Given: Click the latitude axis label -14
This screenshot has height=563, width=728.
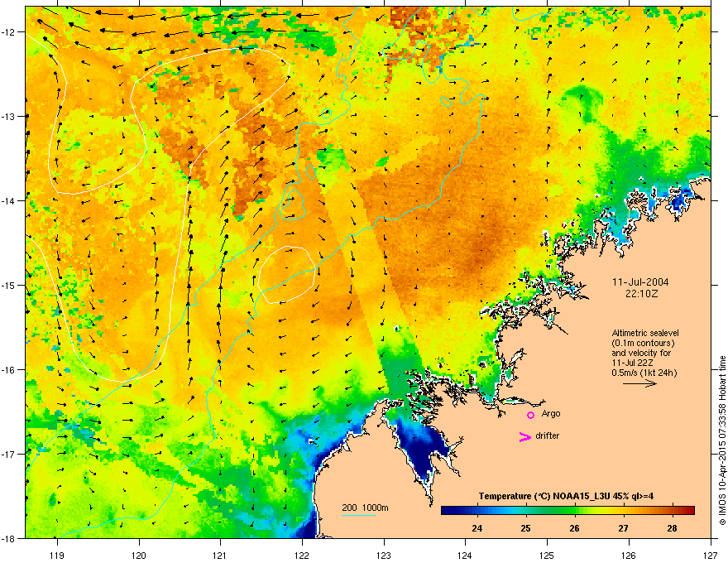Looking at the screenshot, I should tap(9, 200).
